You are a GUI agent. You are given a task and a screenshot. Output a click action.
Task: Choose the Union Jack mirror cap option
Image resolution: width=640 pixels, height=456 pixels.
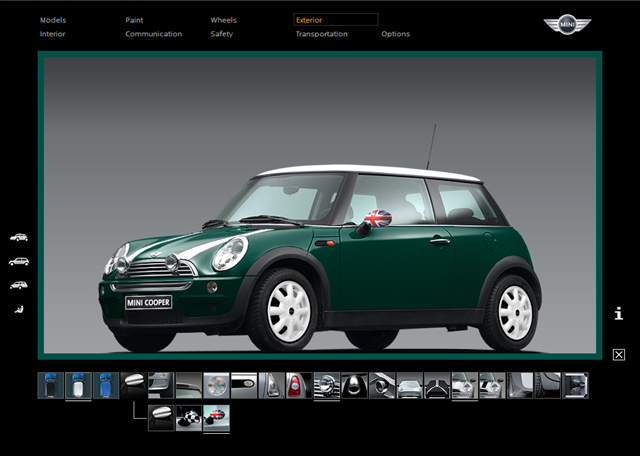pyautogui.click(x=216, y=418)
